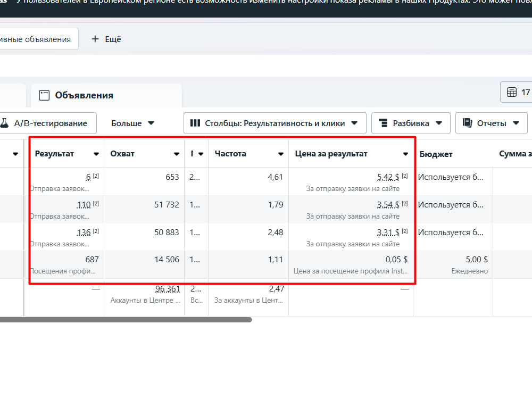Click budget value 5,00 $
532x399 pixels.
[x=477, y=260]
